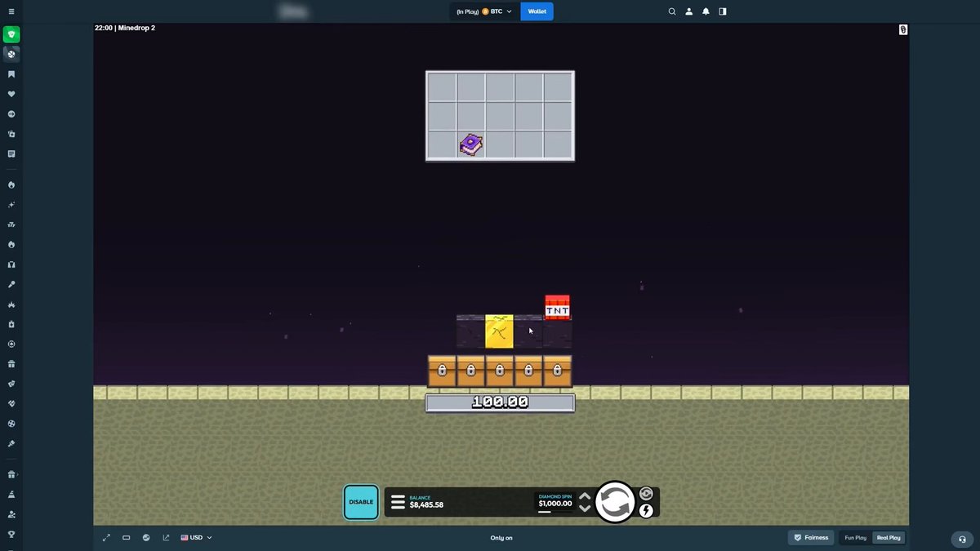The image size is (980, 551).
Task: Expand the USD display currency dropdown
Action: pos(196,538)
